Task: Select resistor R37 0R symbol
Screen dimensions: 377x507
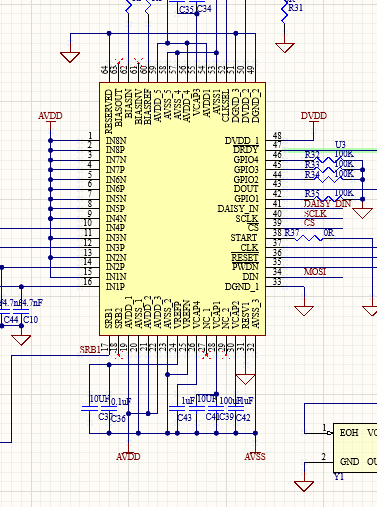Action: pos(309,238)
